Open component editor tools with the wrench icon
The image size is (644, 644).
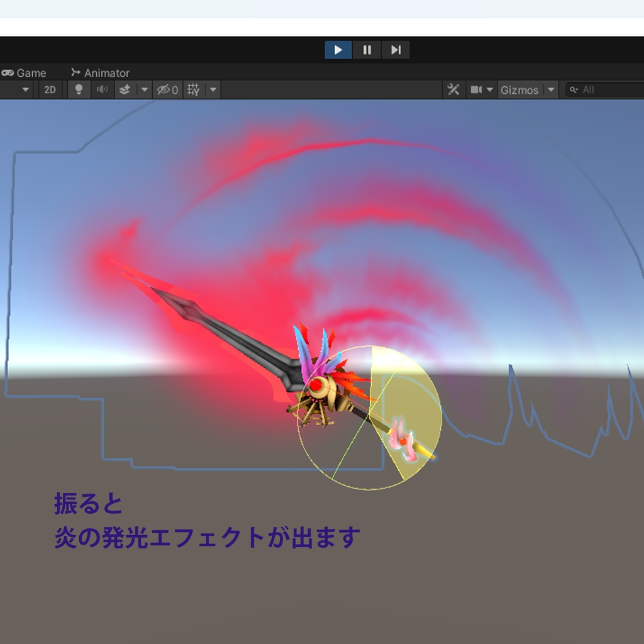(x=455, y=89)
